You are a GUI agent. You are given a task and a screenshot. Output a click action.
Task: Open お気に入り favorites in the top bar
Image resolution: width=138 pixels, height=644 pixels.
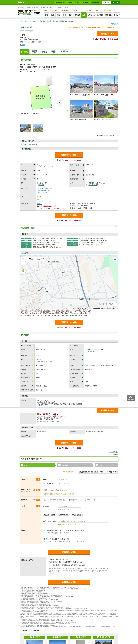[61, 2]
